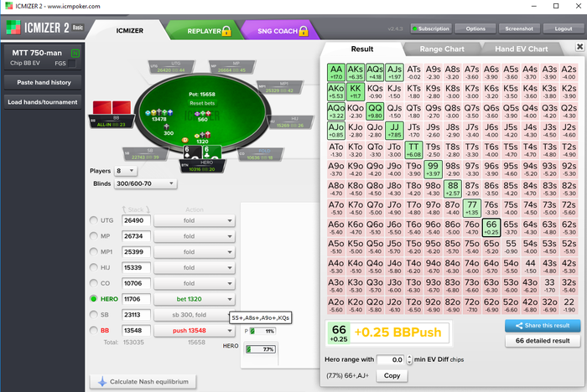Screen dimensions: 587x392
Task: Select the MP1 radio button
Action: click(x=94, y=252)
